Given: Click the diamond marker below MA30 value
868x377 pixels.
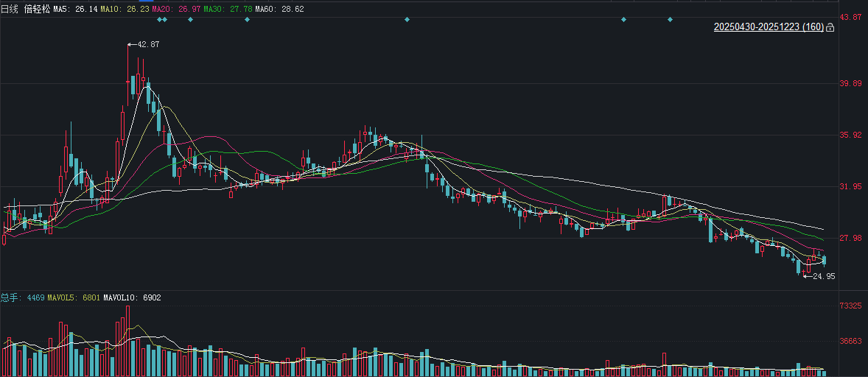Looking at the screenshot, I should pos(247,19).
